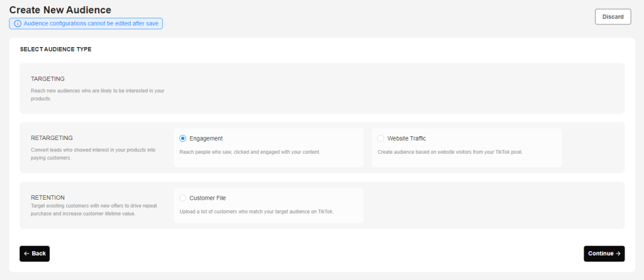Select the Customer File radio button

183,198
